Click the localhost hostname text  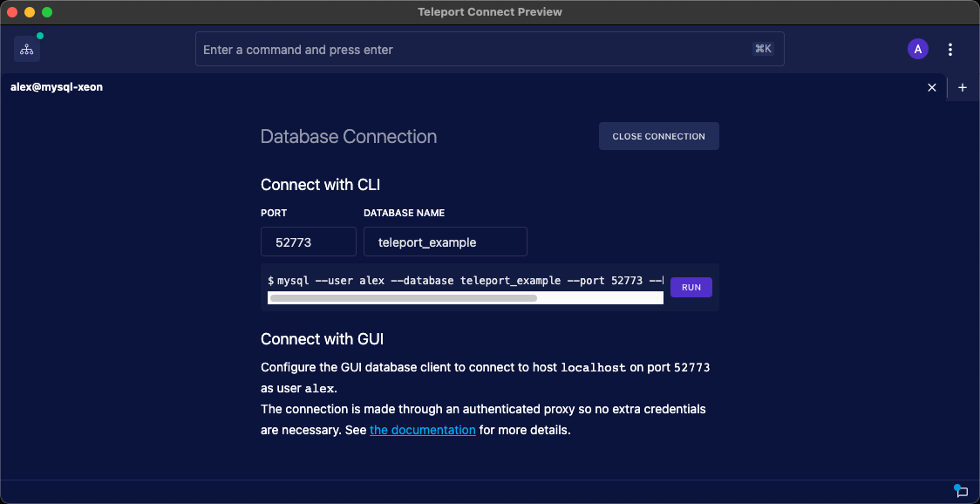click(594, 367)
